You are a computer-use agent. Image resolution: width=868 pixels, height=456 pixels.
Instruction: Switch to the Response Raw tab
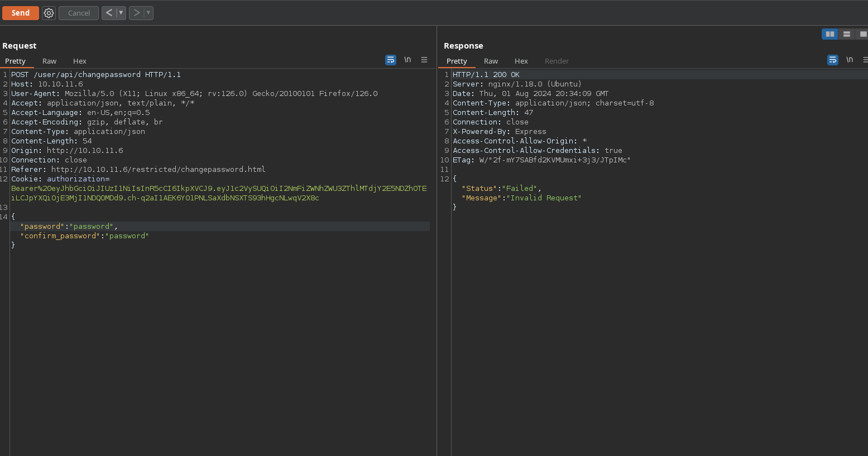click(491, 61)
